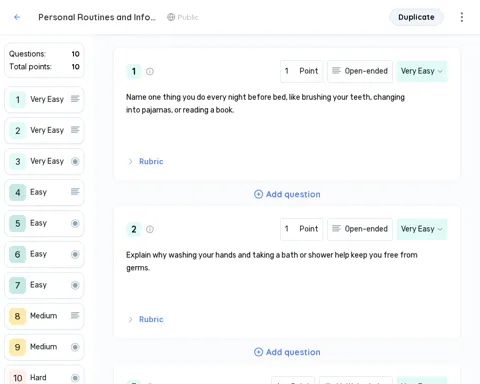The image size is (480, 384).
Task: Click the quiz title Personal Routines and Info
Action: (x=97, y=17)
